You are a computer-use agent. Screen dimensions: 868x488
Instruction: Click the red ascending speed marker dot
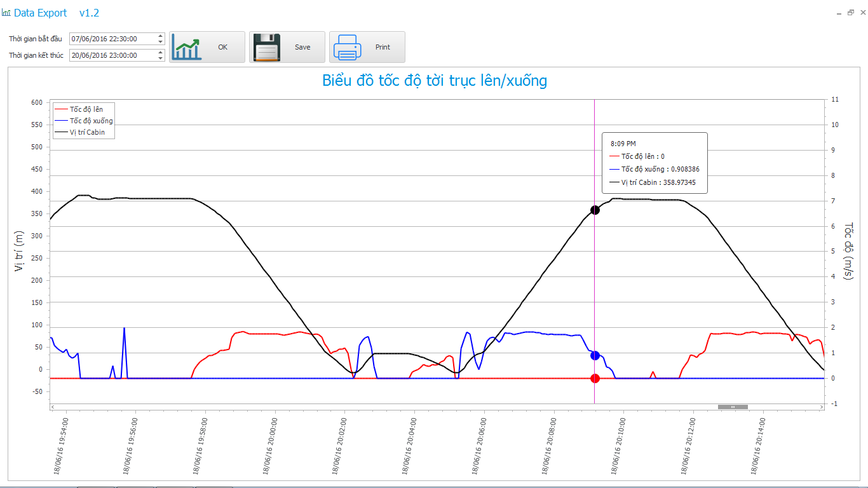point(595,379)
